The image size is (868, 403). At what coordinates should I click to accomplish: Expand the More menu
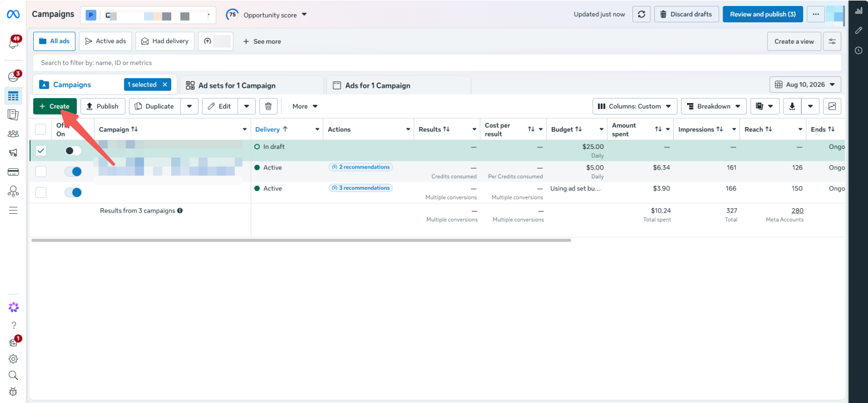point(305,106)
